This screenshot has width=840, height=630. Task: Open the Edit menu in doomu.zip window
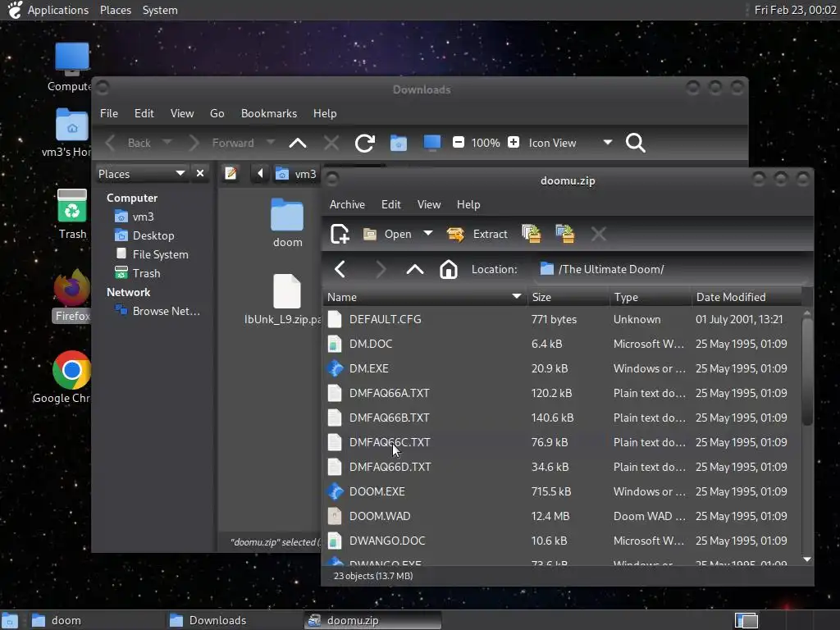click(x=391, y=204)
